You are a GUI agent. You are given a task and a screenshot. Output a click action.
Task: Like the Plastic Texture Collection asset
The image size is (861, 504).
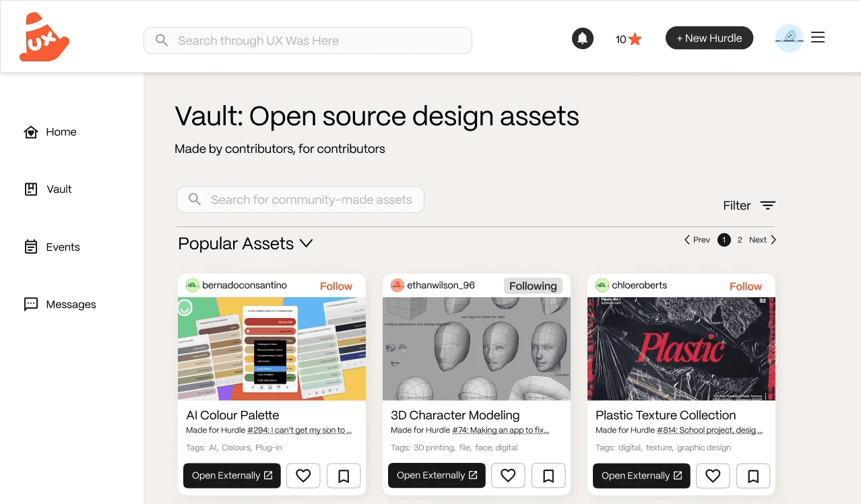(x=713, y=476)
